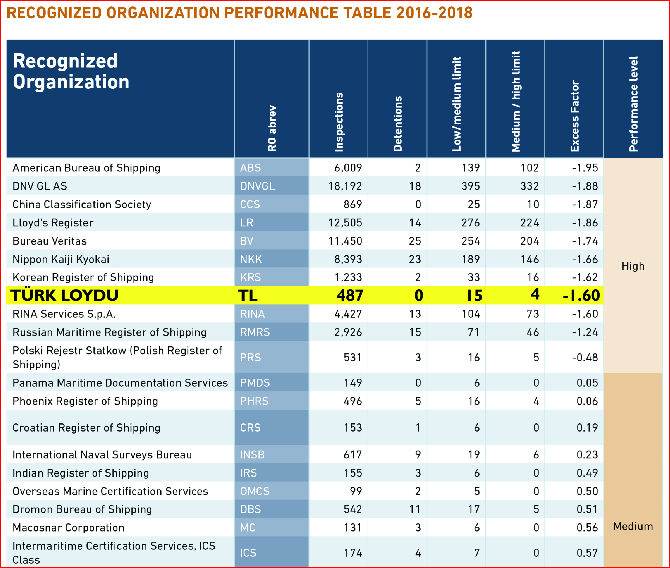Click 'Croatian Register of Shipping' name
This screenshot has height=568, width=670.
[x=86, y=428]
